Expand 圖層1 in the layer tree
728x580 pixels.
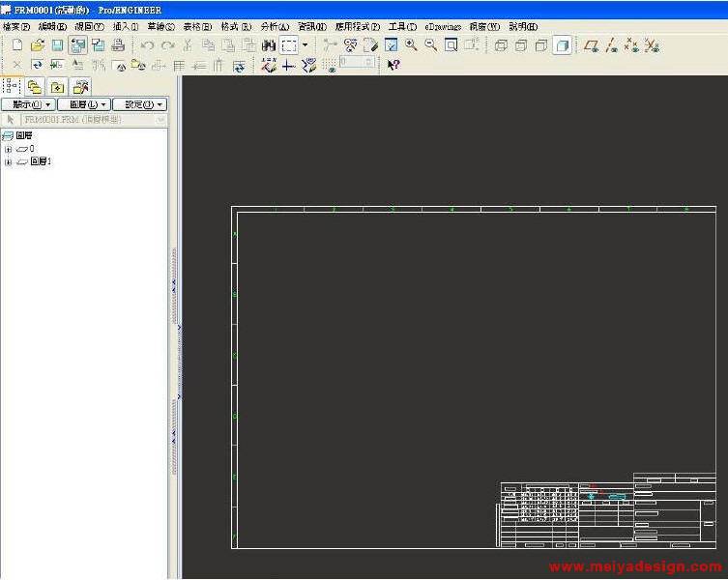pyautogui.click(x=8, y=162)
